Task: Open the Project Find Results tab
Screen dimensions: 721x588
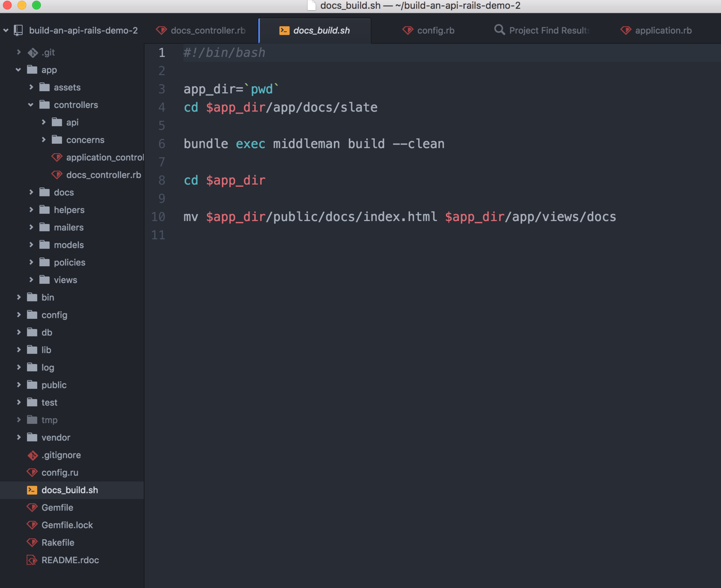Action: point(541,30)
